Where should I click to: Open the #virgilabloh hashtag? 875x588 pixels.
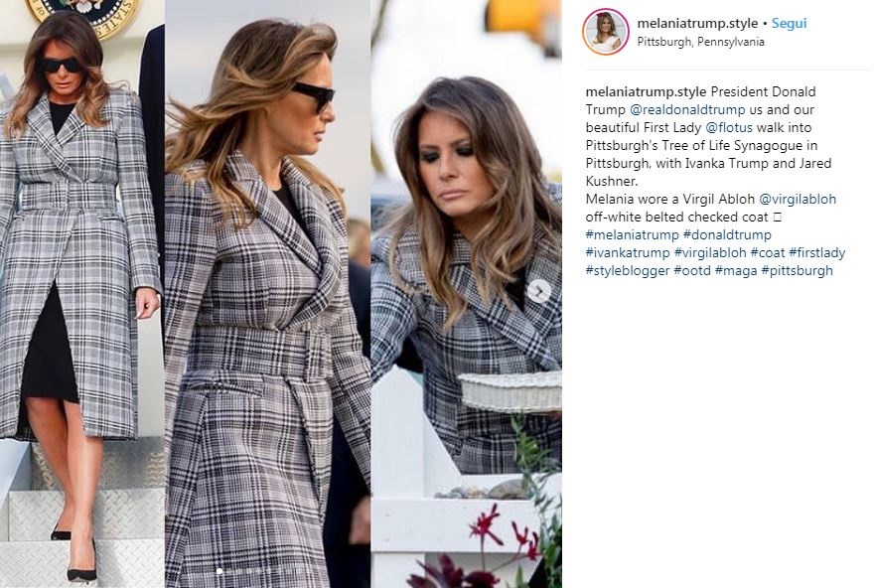click(x=710, y=252)
